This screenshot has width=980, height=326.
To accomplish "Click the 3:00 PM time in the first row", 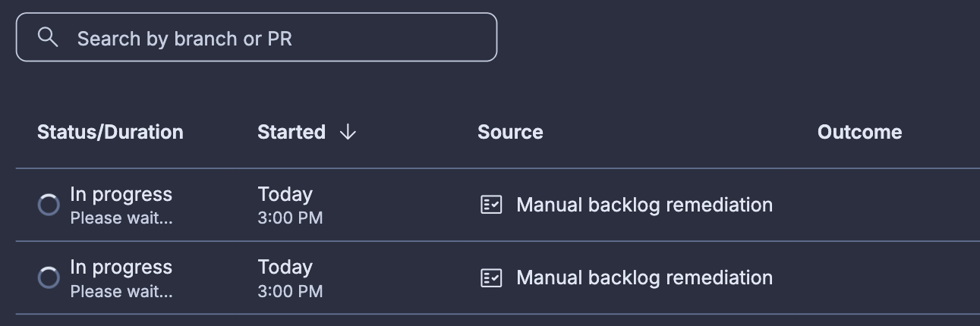I will click(x=290, y=218).
